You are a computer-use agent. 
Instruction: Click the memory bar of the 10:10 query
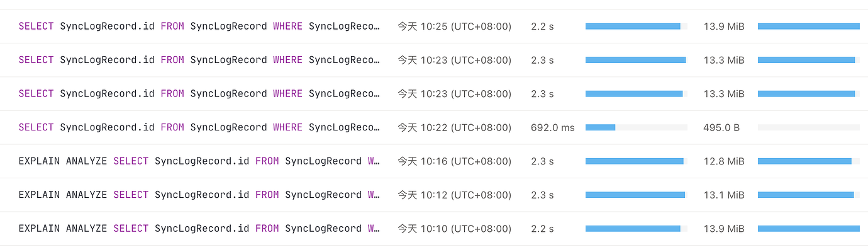[x=808, y=228]
